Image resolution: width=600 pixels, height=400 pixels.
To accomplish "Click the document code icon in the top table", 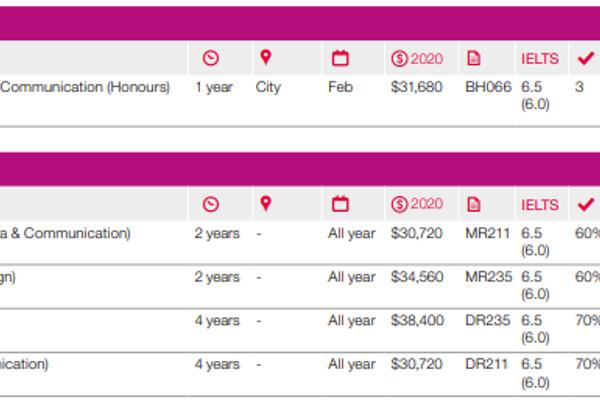I will [x=474, y=58].
